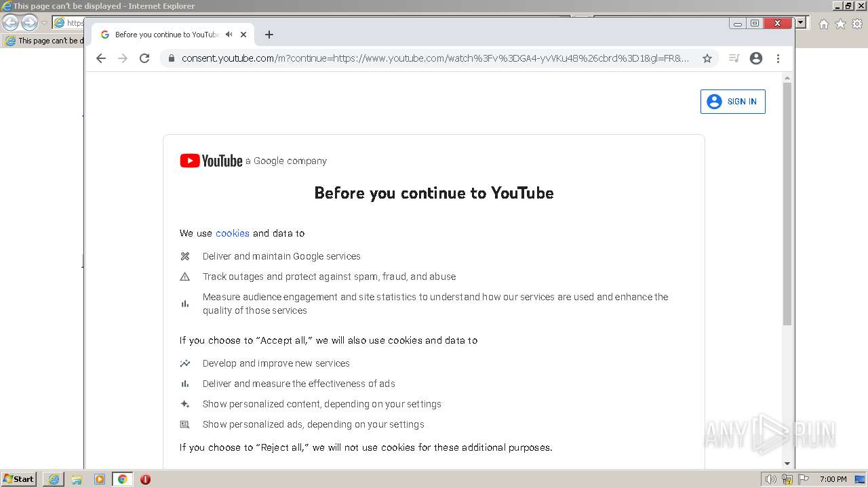Viewport: 868px width, 488px height.
Task: Click the YouTube logo
Action: point(211,161)
